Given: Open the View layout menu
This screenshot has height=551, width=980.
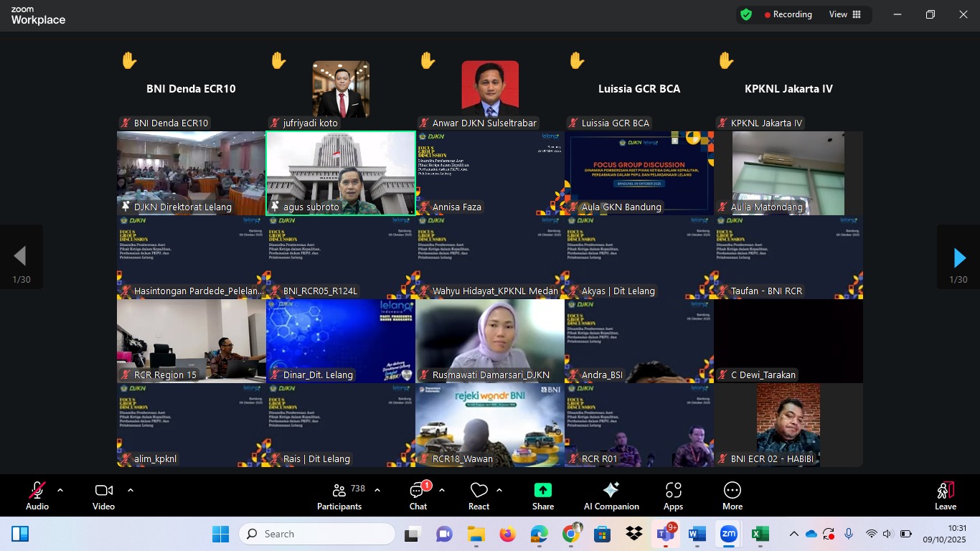Looking at the screenshot, I should pos(845,14).
